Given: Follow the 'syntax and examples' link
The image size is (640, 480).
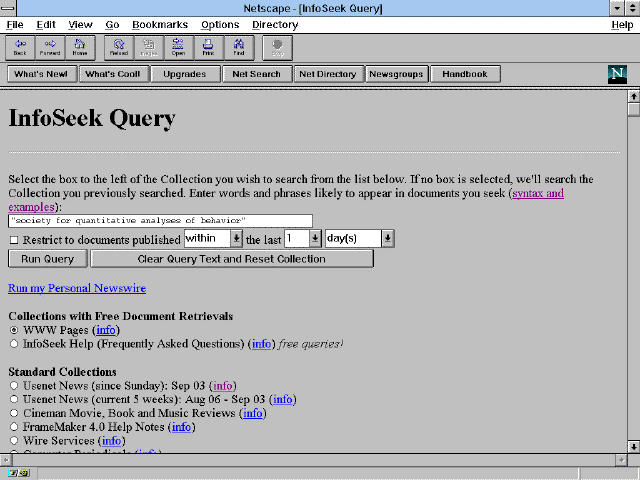Looking at the screenshot, I should (538, 193).
